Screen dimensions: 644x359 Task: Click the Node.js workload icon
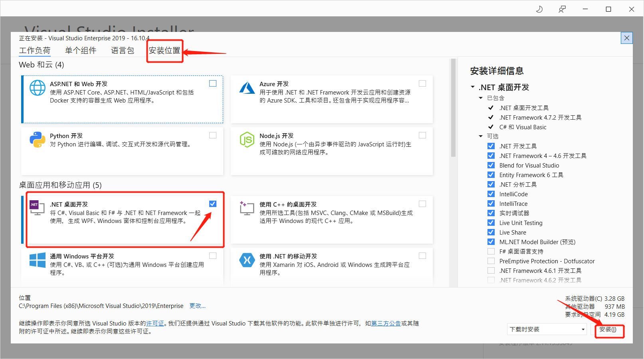point(247,140)
